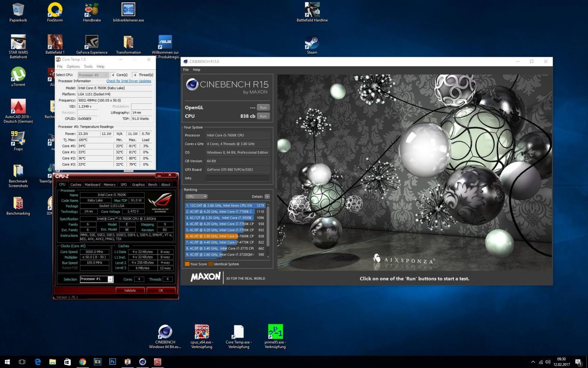Select the cpuz_x64.exe Verknüpfung icon
Image resolution: width=588 pixels, height=368 pixels.
point(202,336)
